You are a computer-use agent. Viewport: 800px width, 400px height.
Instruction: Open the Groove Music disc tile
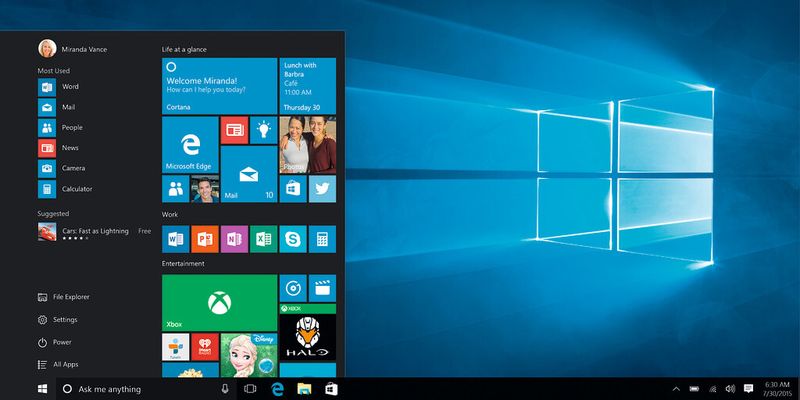(x=293, y=288)
